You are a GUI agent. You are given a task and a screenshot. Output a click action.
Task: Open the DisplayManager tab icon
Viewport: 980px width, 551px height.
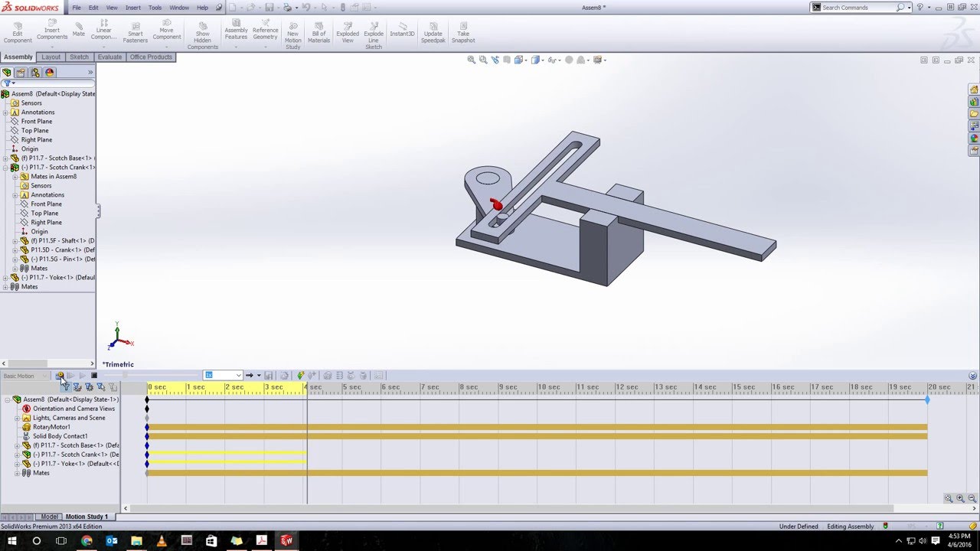pyautogui.click(x=50, y=73)
